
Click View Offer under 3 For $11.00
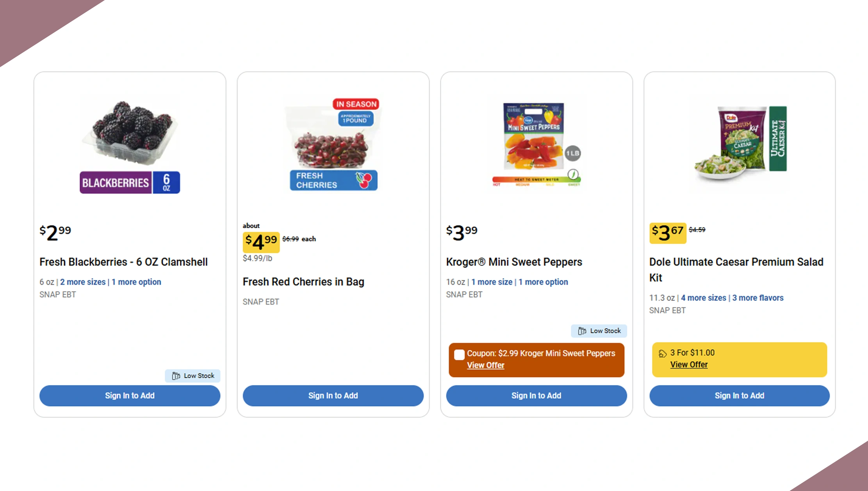(x=689, y=364)
